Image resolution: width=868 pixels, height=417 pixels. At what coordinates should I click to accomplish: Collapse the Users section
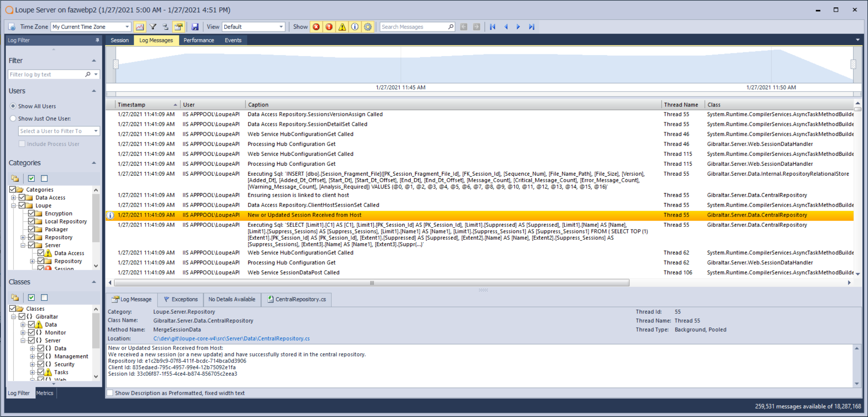94,91
